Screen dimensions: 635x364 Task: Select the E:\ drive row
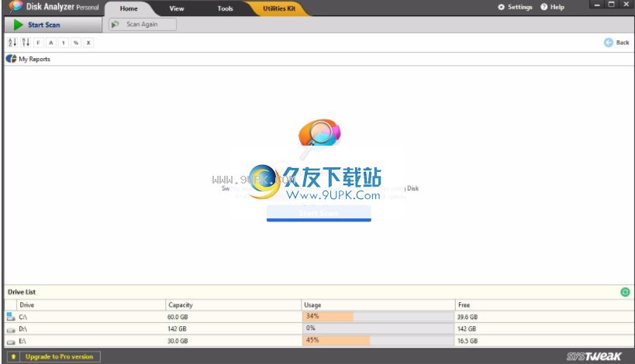[319, 341]
